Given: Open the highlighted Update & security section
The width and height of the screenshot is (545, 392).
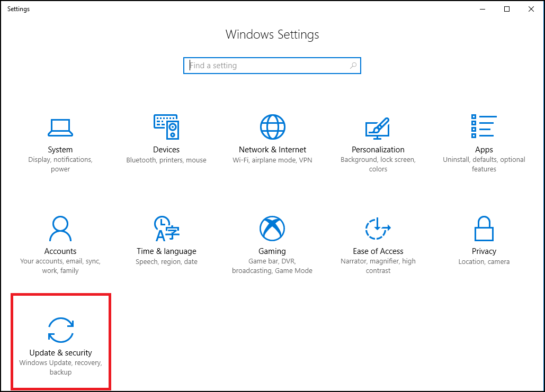Looking at the screenshot, I should click(60, 341).
